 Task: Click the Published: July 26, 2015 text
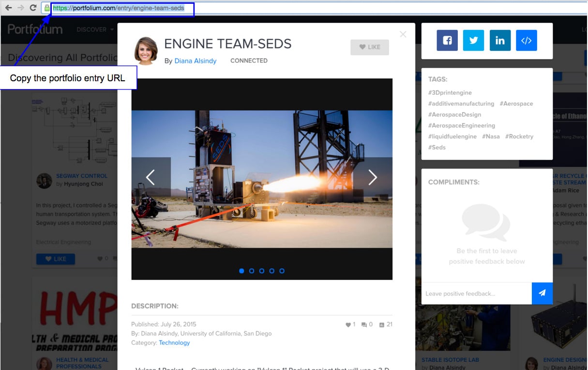pyautogui.click(x=164, y=325)
